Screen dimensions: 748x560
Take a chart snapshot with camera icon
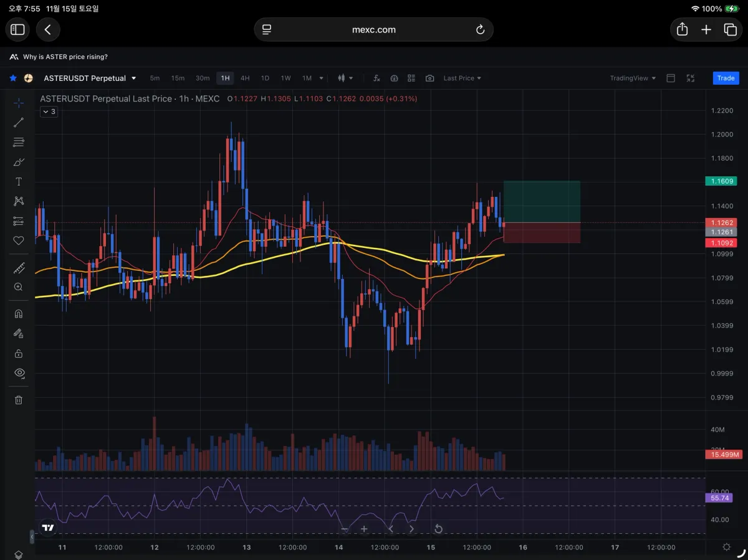tap(429, 78)
